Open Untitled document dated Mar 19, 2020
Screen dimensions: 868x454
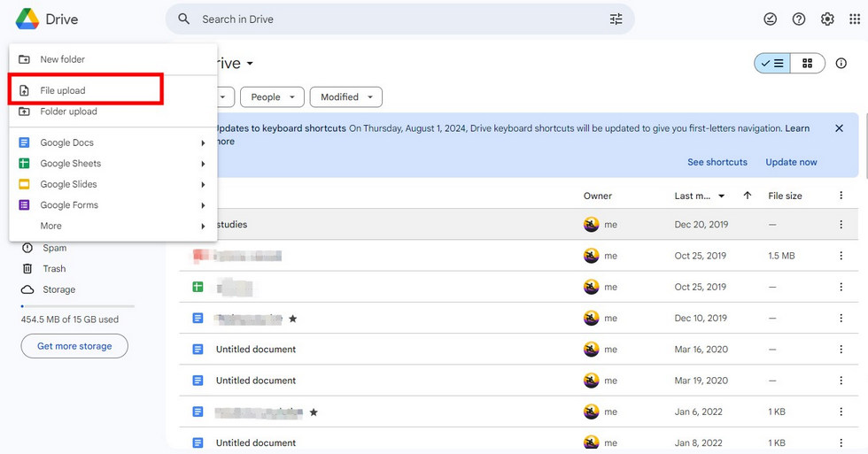pyautogui.click(x=256, y=381)
